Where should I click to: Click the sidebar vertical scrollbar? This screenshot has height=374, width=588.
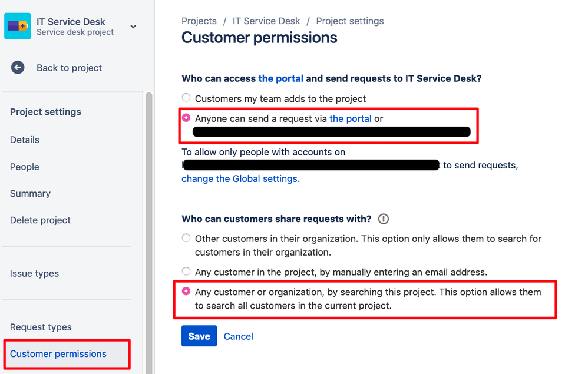[149, 232]
